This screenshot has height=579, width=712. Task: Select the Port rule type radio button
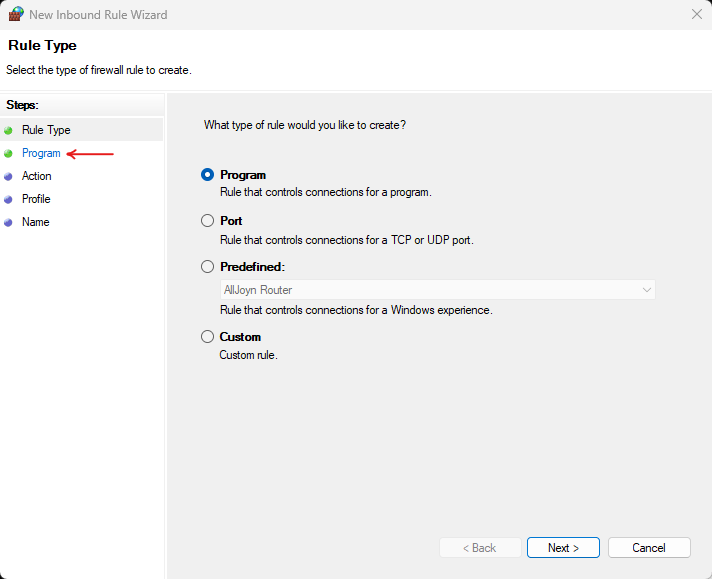coord(208,221)
